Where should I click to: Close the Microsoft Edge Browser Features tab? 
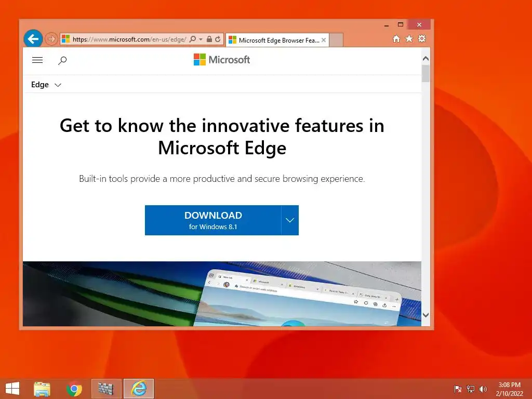coord(324,40)
